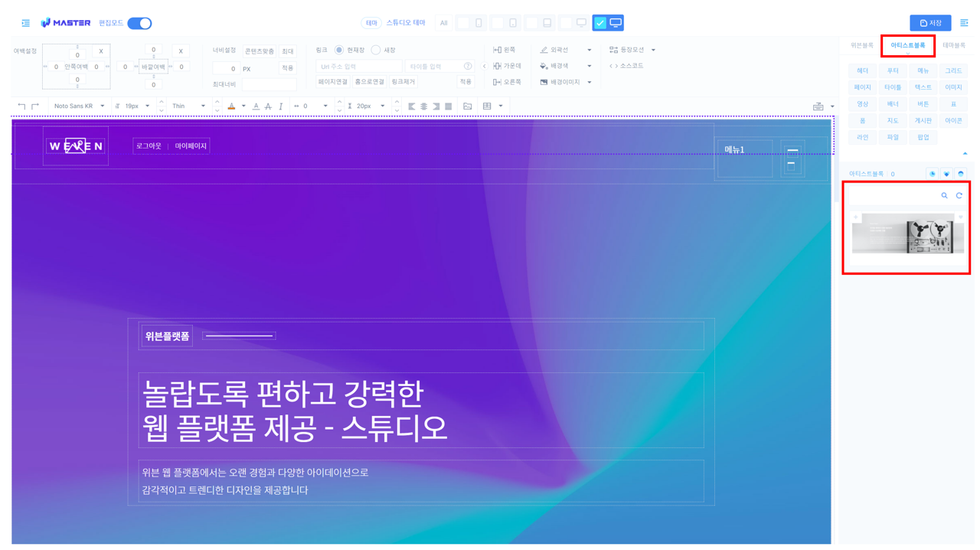
Task: Select the 팝업 block category
Action: point(923,137)
